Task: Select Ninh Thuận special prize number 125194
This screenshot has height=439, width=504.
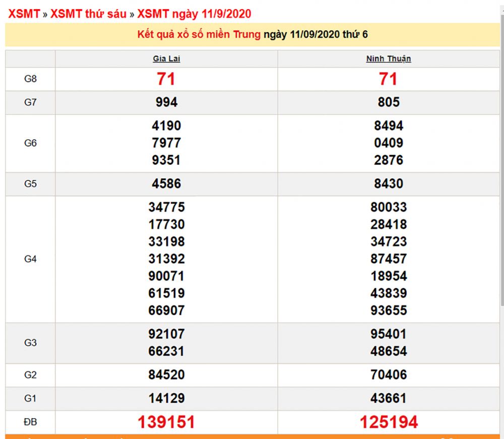Action: pos(388,422)
